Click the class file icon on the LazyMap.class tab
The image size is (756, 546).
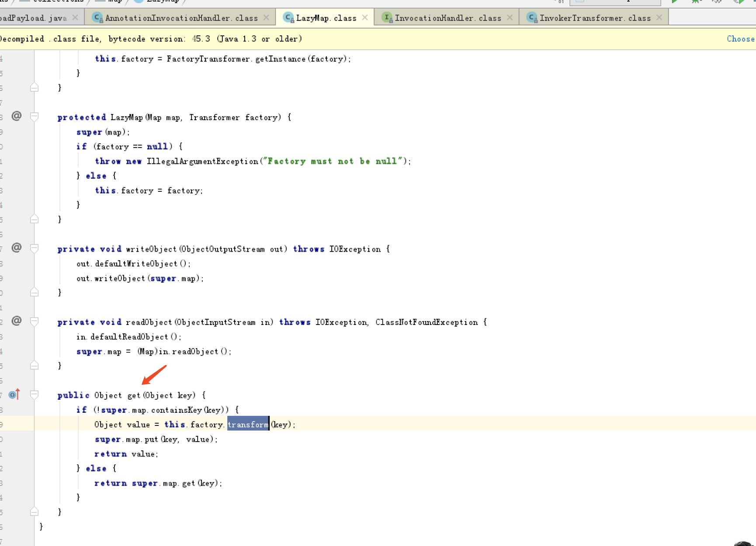pos(288,17)
